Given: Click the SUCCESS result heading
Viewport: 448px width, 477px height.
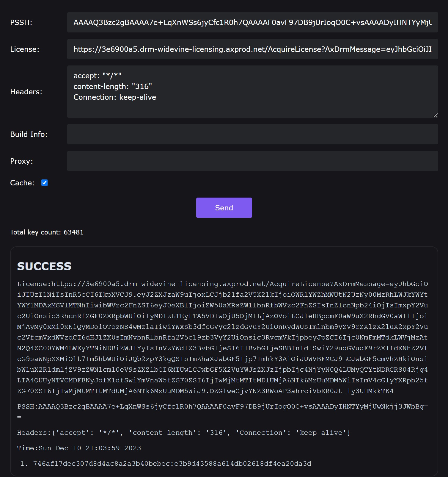Looking at the screenshot, I should tap(44, 266).
